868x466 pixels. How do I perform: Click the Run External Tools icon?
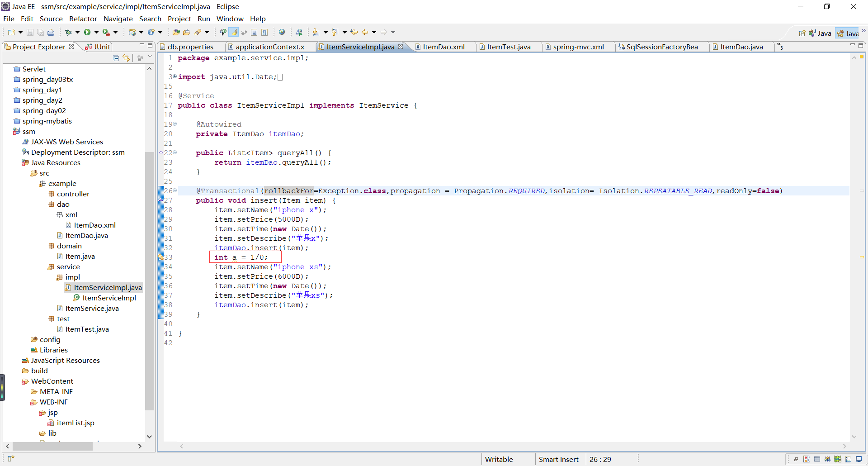(106, 32)
